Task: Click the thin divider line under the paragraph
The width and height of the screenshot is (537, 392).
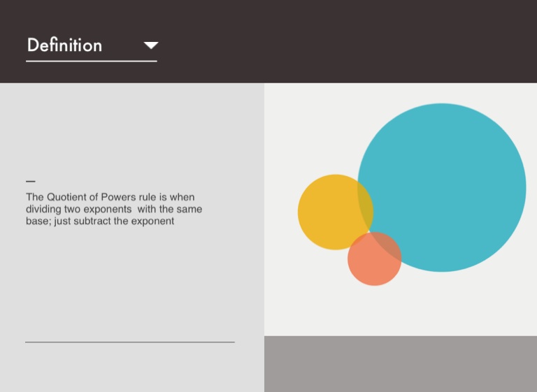Action: click(x=130, y=342)
